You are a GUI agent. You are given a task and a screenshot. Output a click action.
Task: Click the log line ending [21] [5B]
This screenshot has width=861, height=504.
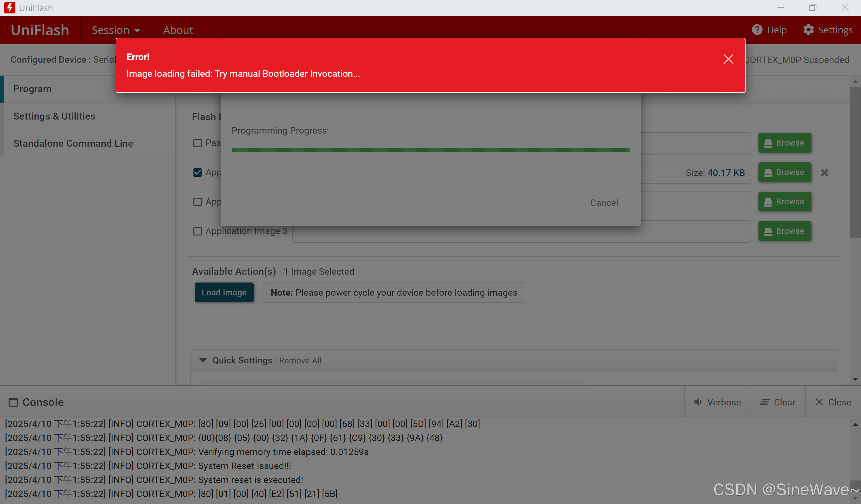171,494
